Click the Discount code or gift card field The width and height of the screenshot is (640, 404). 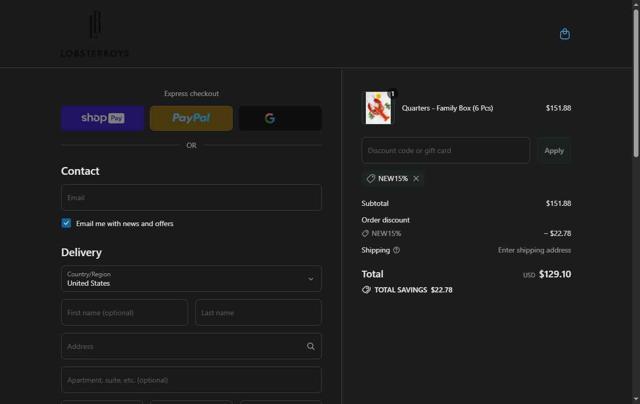coord(446,151)
